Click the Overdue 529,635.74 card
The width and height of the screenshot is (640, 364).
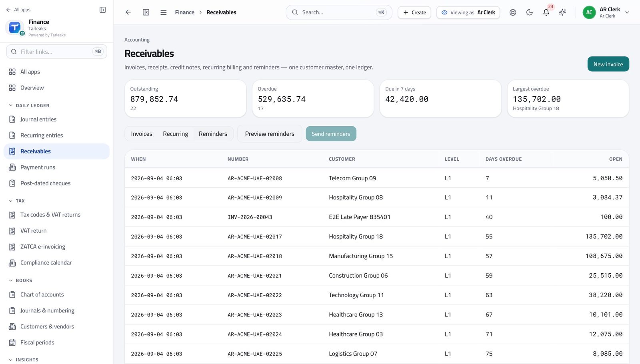pyautogui.click(x=313, y=99)
